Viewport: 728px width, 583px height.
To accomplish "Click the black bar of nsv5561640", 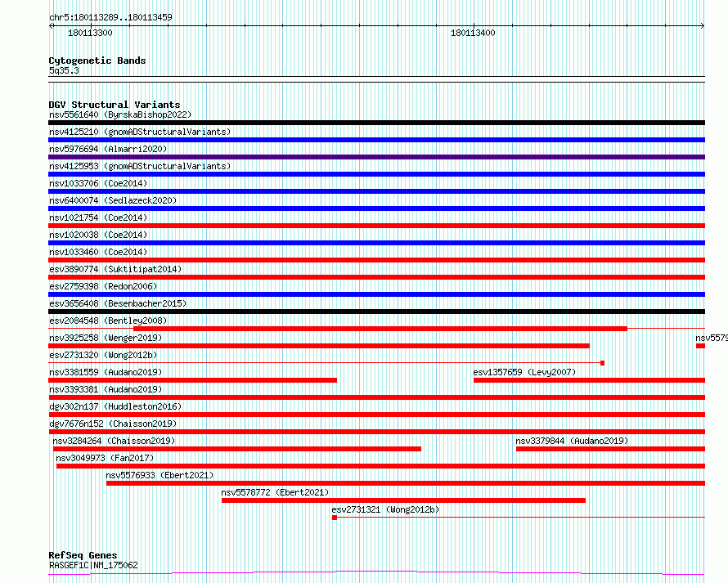I will pos(376,123).
